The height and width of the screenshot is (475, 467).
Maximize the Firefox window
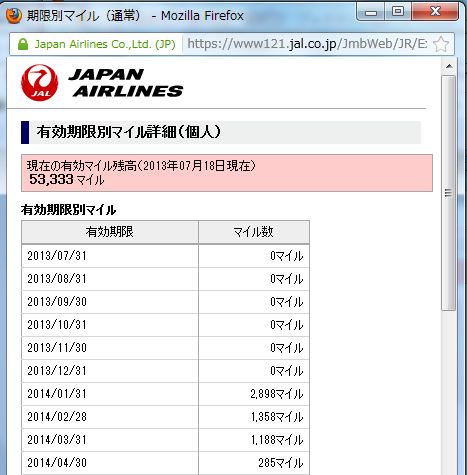point(398,12)
